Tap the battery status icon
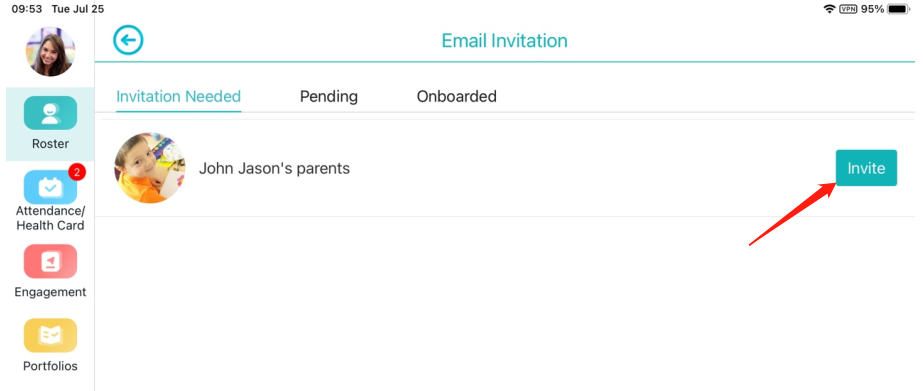 pyautogui.click(x=899, y=9)
